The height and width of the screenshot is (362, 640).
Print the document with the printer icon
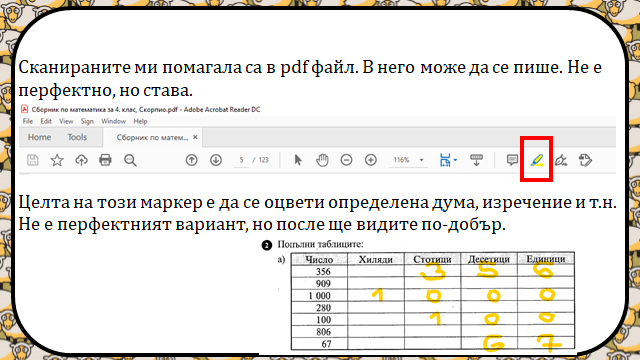(x=105, y=160)
